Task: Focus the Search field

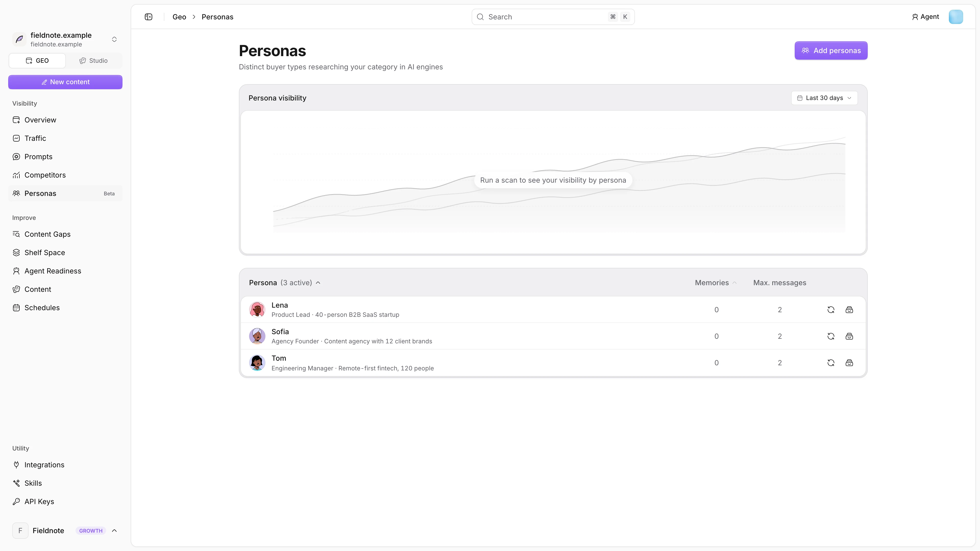Action: (553, 17)
